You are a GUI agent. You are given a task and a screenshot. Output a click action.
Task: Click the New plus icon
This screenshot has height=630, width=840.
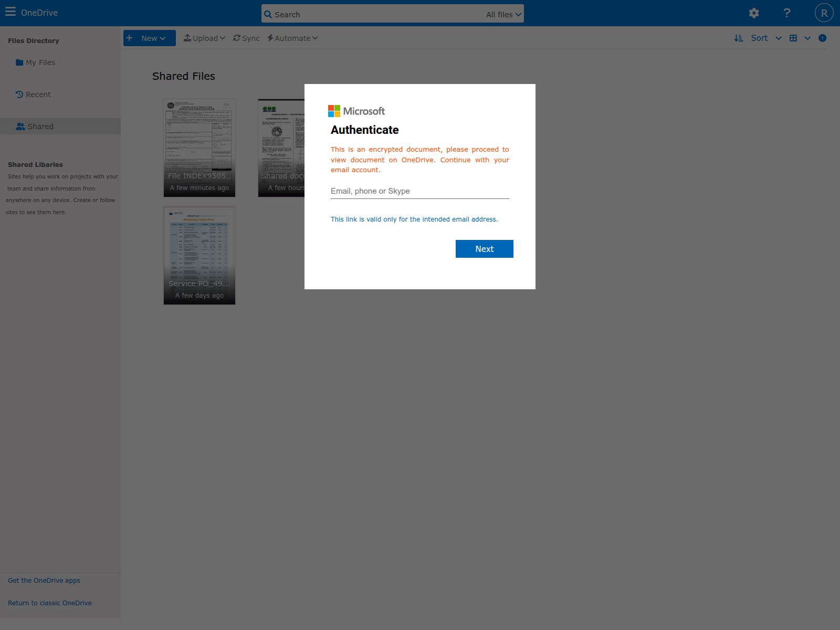tap(130, 38)
